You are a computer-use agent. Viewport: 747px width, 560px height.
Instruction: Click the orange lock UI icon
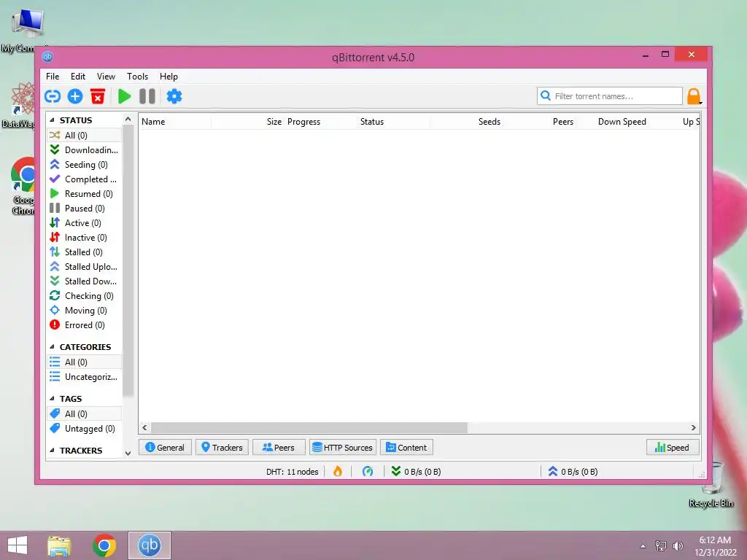693,96
